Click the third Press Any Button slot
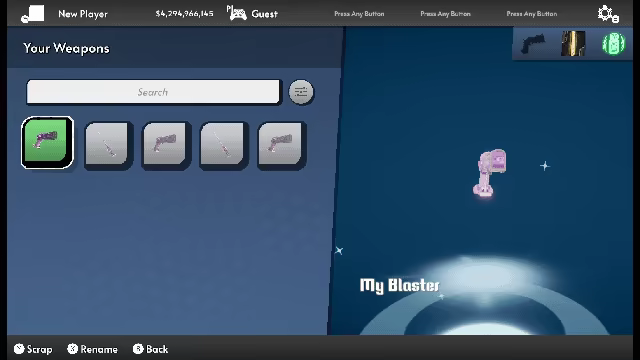The image size is (640, 360). (x=531, y=14)
